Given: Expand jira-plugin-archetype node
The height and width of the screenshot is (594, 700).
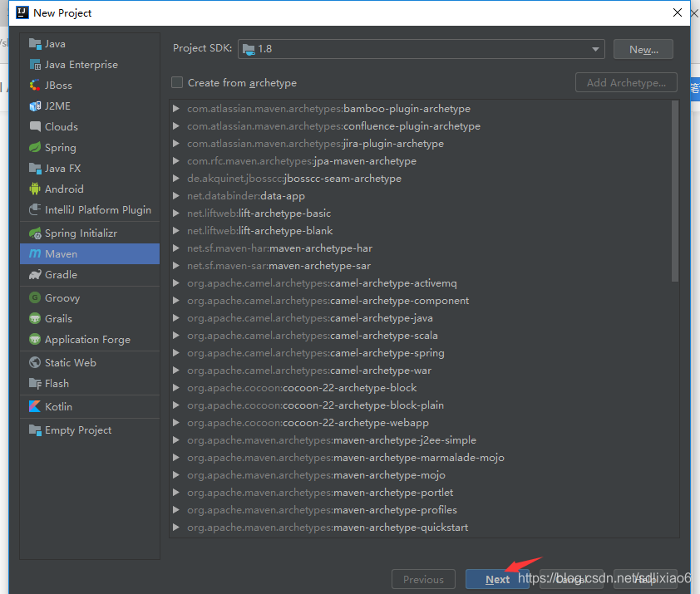Looking at the screenshot, I should point(176,143).
